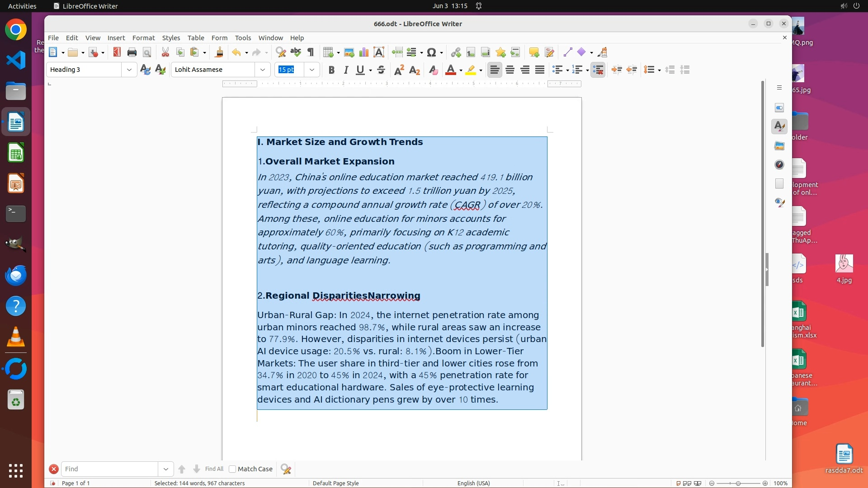Click the Clone Formatting paintbrush icon
Screen dimensions: 868x488
coord(219,52)
